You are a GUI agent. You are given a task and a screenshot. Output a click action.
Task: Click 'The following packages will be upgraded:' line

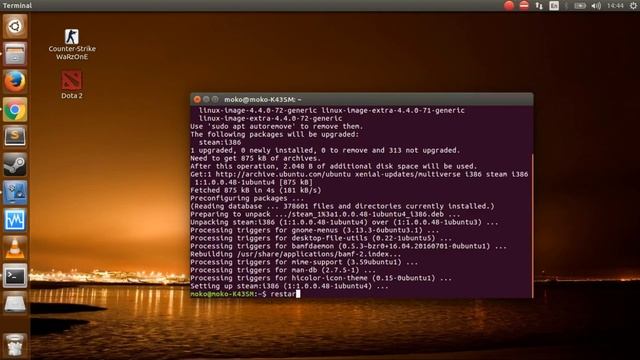coord(275,134)
